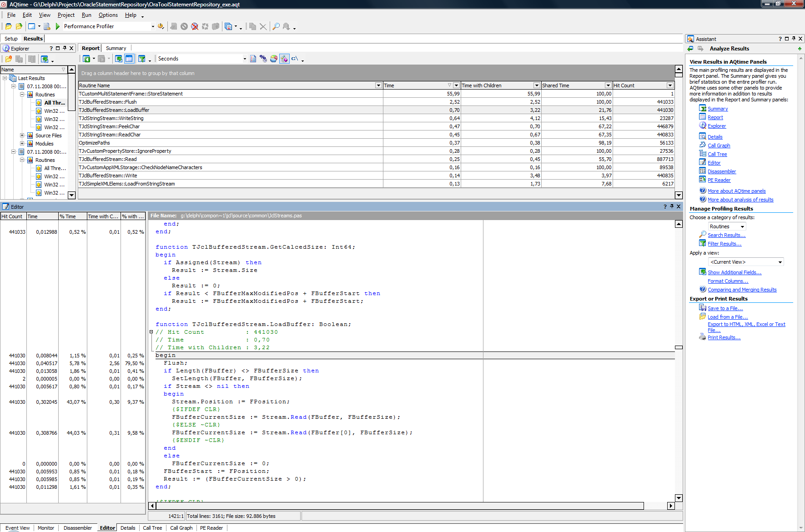Switch to the Summary tab
The image size is (805, 532).
click(116, 48)
